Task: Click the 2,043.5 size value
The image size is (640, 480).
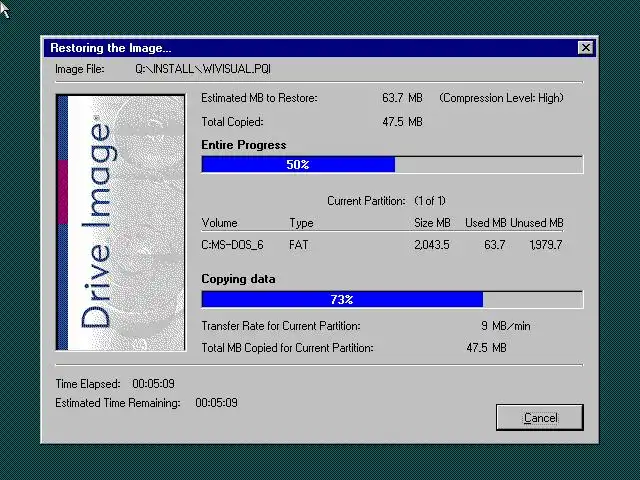Action: (431, 245)
